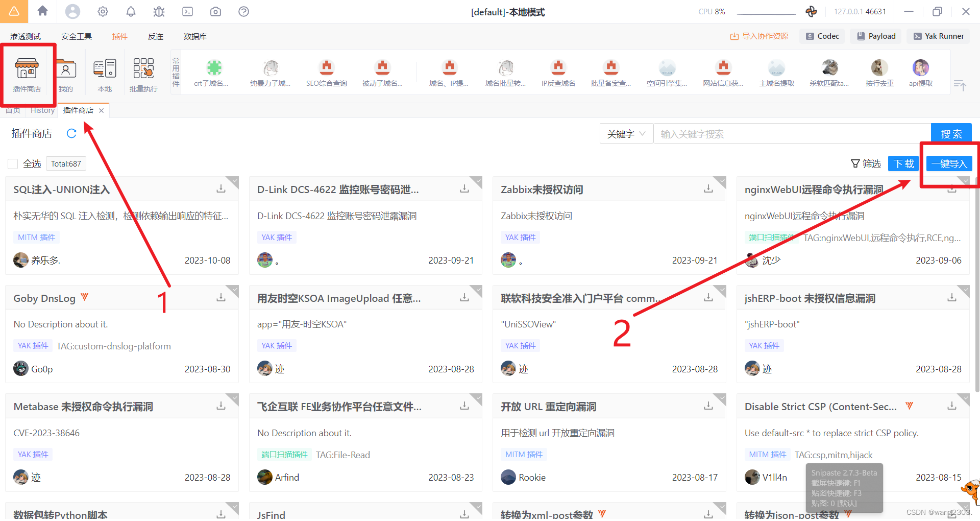Launch the 批量备案查 plugin shortcut
This screenshot has width=980, height=521.
pyautogui.click(x=611, y=73)
